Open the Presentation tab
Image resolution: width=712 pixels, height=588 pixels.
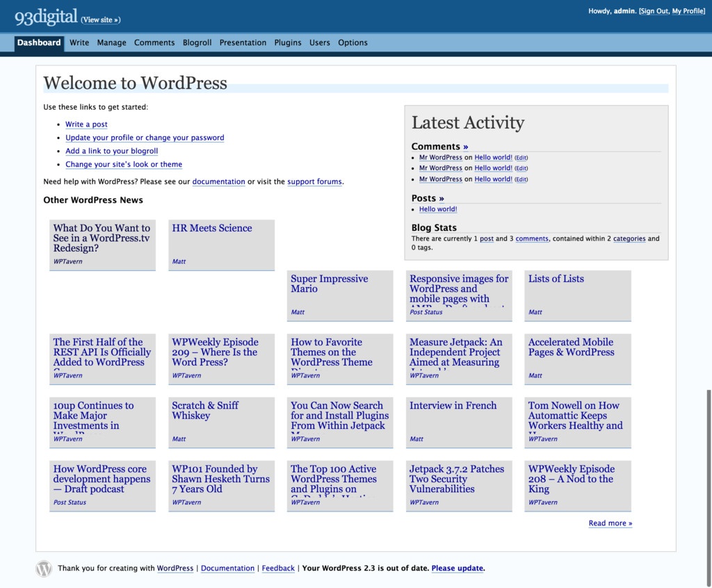click(x=243, y=42)
